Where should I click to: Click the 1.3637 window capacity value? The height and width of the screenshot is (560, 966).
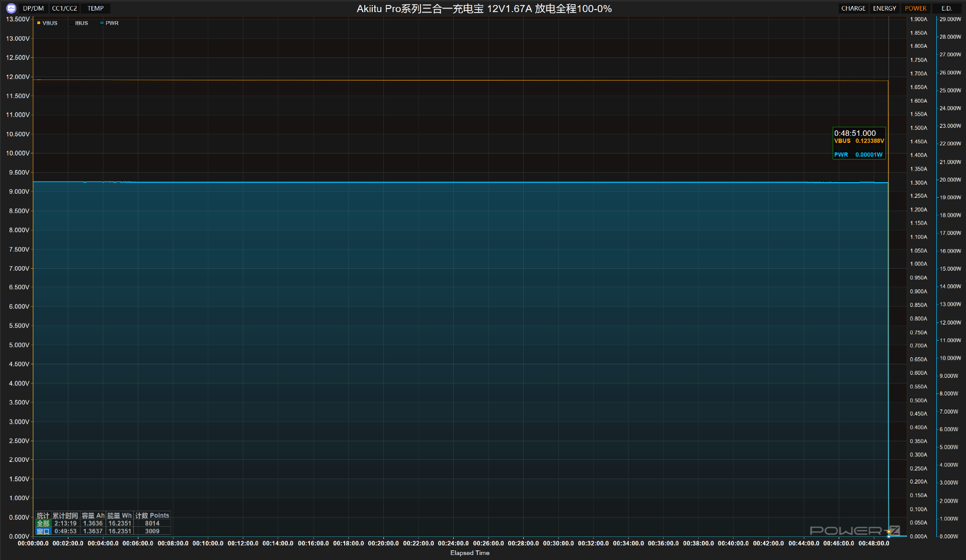[x=93, y=531]
